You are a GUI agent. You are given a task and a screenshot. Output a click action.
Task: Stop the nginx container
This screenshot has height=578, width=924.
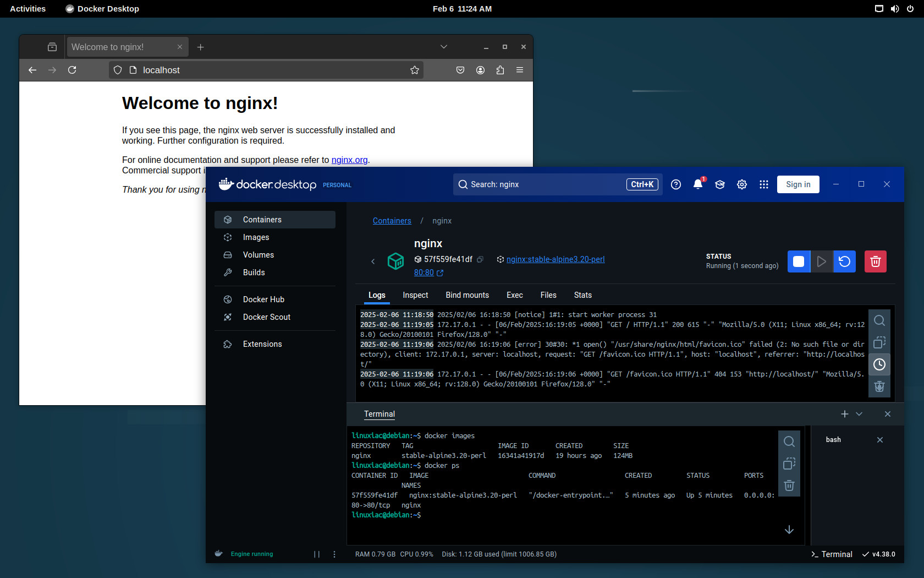[x=799, y=261]
